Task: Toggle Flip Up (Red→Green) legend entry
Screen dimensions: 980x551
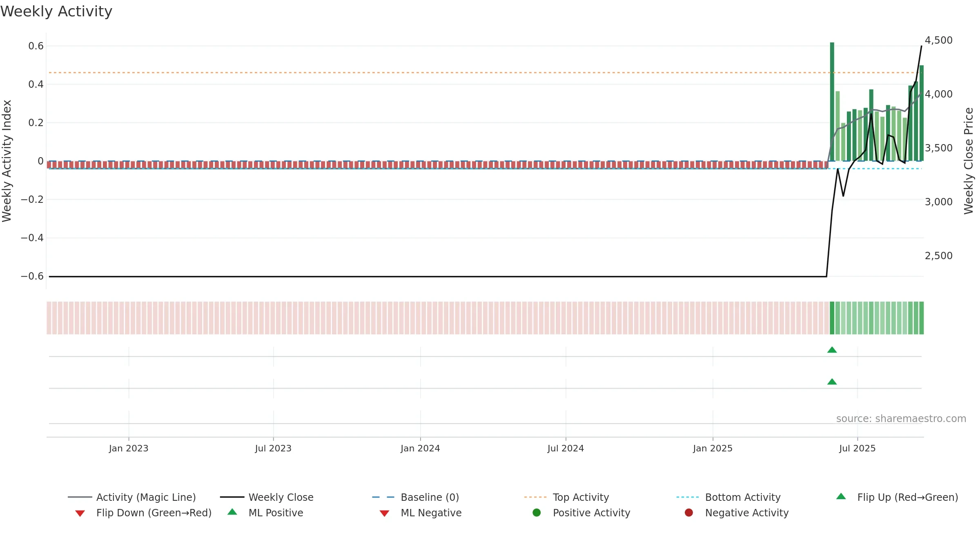Action: point(897,497)
